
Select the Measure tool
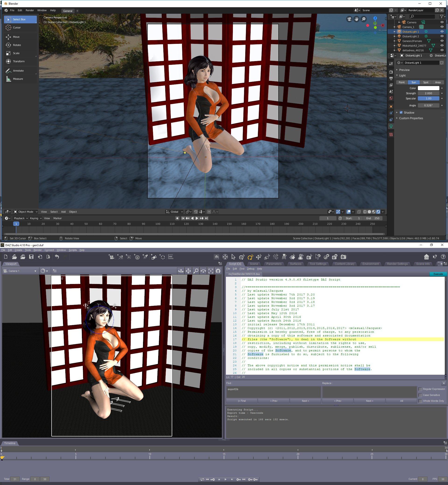(x=18, y=79)
